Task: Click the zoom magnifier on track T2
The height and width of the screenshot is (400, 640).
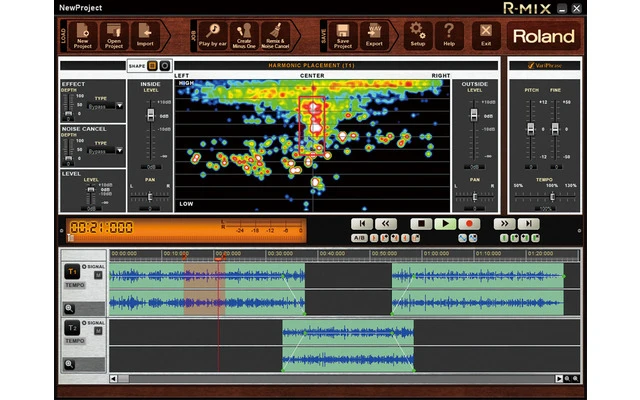Action: pos(69,364)
